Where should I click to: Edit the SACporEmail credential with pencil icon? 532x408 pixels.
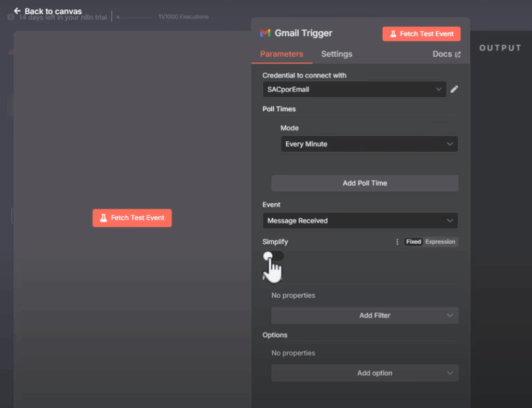tap(454, 89)
